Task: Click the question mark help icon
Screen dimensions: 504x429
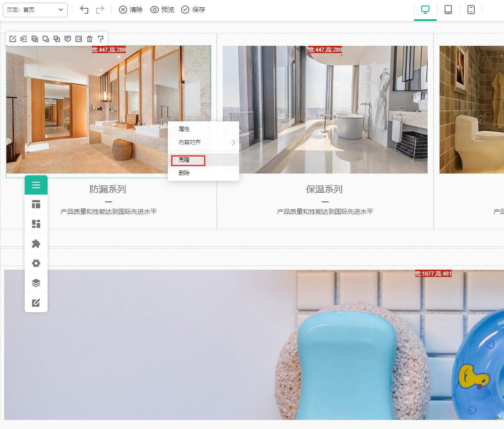Action: (101, 39)
